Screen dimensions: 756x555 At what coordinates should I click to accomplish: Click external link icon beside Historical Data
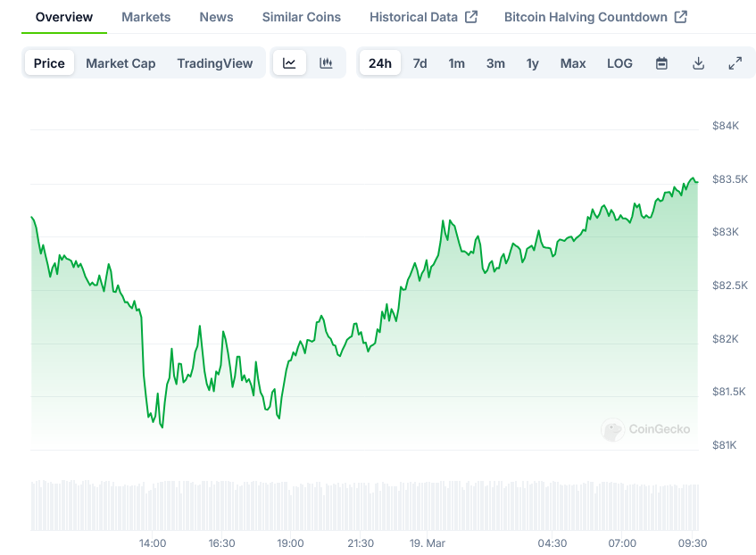click(x=472, y=17)
